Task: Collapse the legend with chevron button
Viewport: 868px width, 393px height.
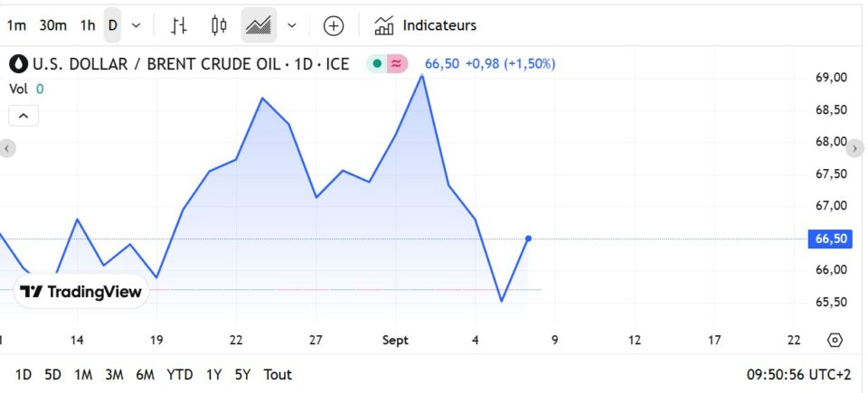Action: pyautogui.click(x=24, y=116)
